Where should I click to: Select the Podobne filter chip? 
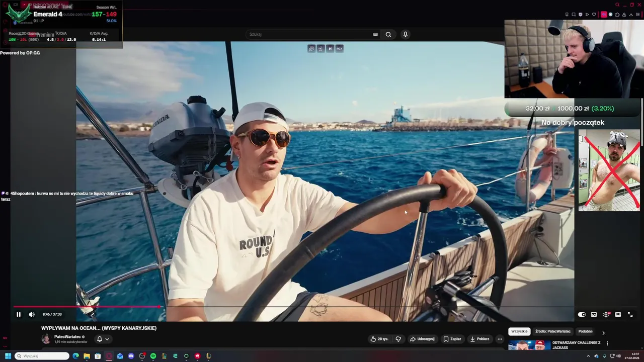click(x=585, y=331)
